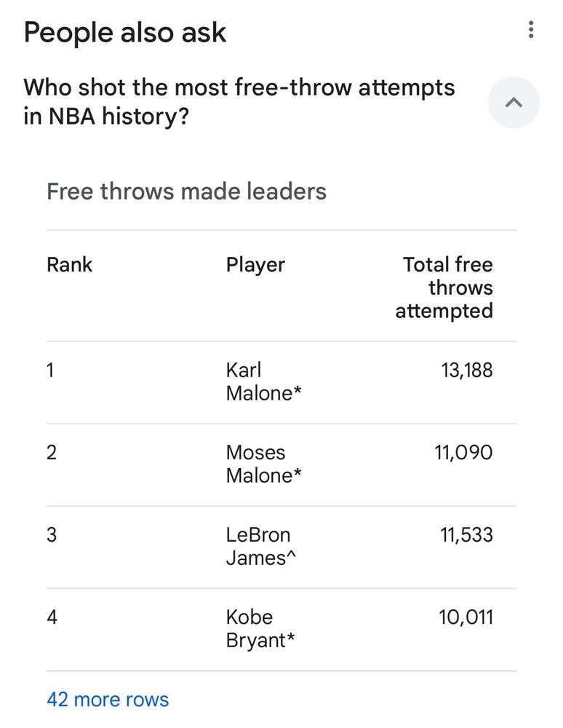Click rank number 1 in table
The image size is (563, 728).
point(50,371)
